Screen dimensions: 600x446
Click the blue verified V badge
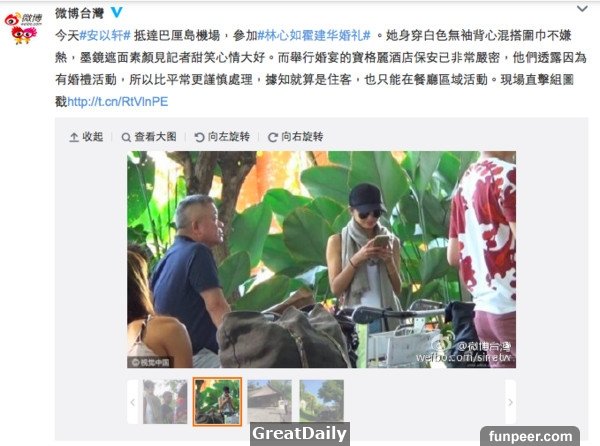coord(116,12)
